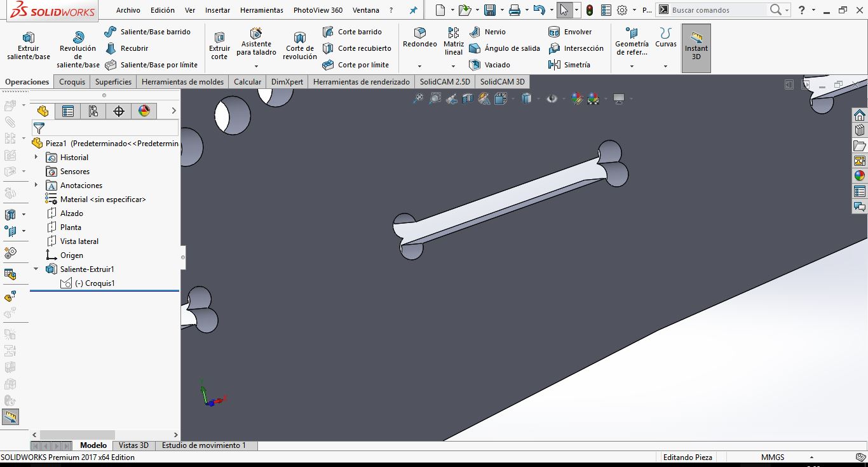Viewport: 868px width, 467px height.
Task: Click the Vaciado shell tool
Action: coord(489,65)
